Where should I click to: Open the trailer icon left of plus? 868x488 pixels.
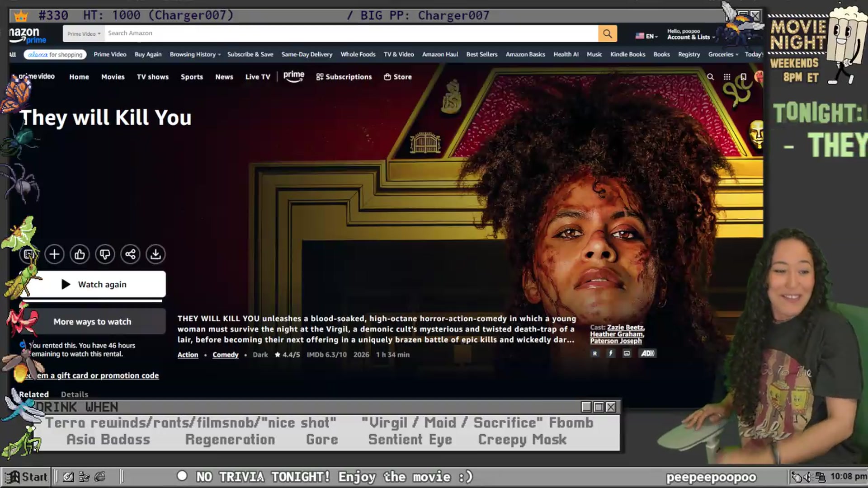point(29,254)
